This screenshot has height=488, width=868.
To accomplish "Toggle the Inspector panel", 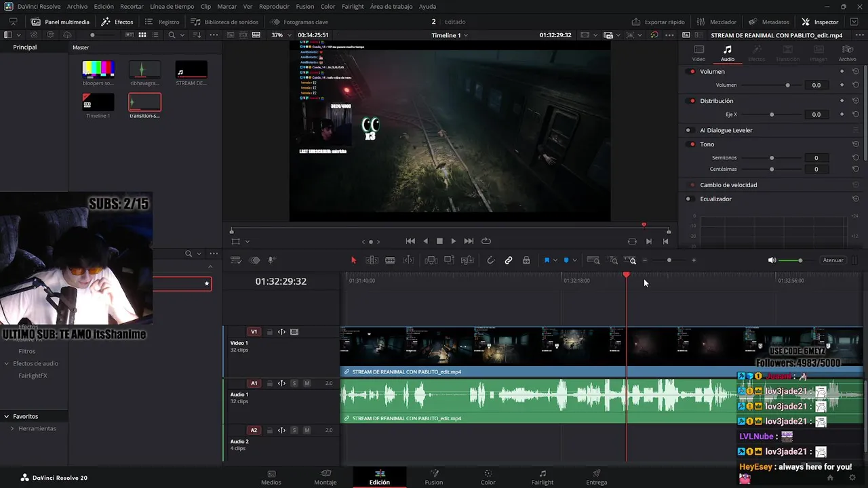I will [820, 22].
